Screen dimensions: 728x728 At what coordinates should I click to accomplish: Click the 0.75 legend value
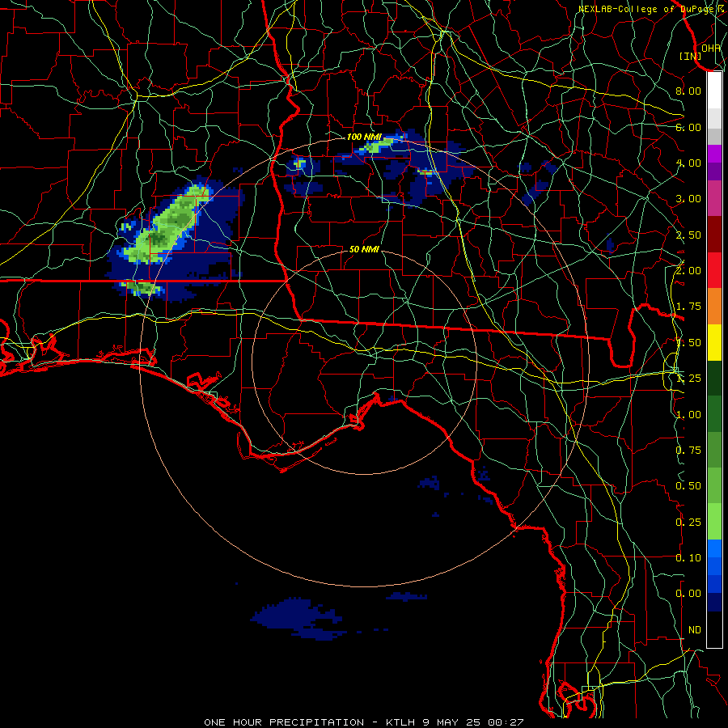coord(688,451)
